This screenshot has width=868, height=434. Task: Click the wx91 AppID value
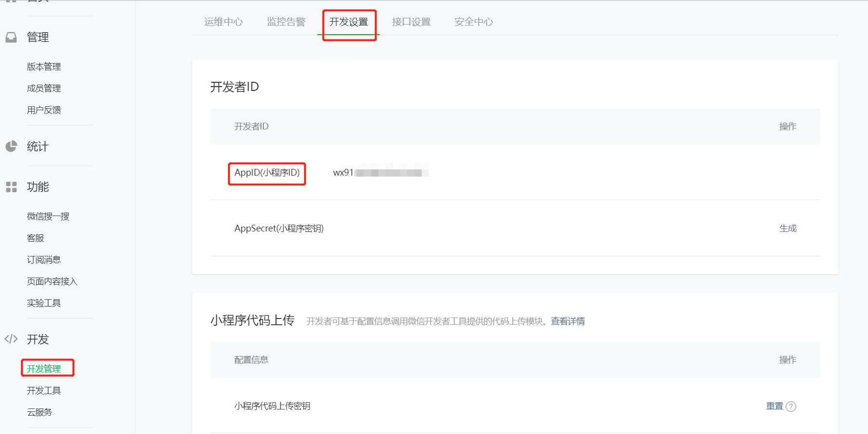tap(380, 172)
